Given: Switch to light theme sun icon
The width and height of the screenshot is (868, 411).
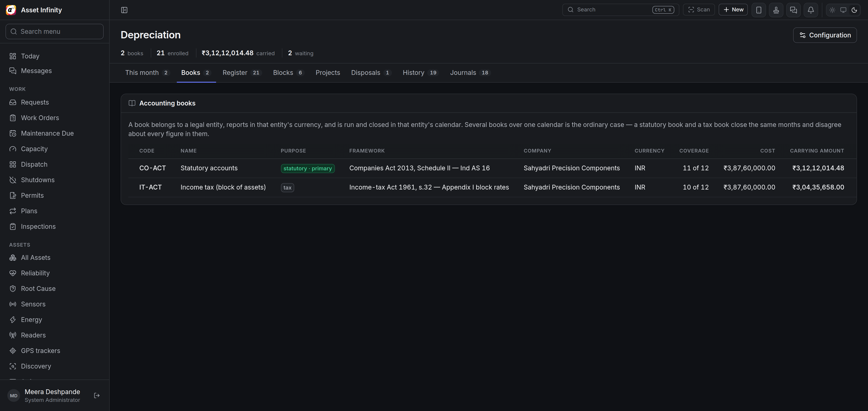Looking at the screenshot, I should 832,10.
